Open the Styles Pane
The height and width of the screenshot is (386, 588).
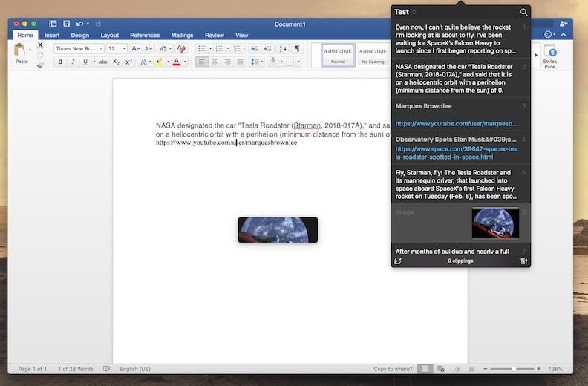tap(550, 55)
